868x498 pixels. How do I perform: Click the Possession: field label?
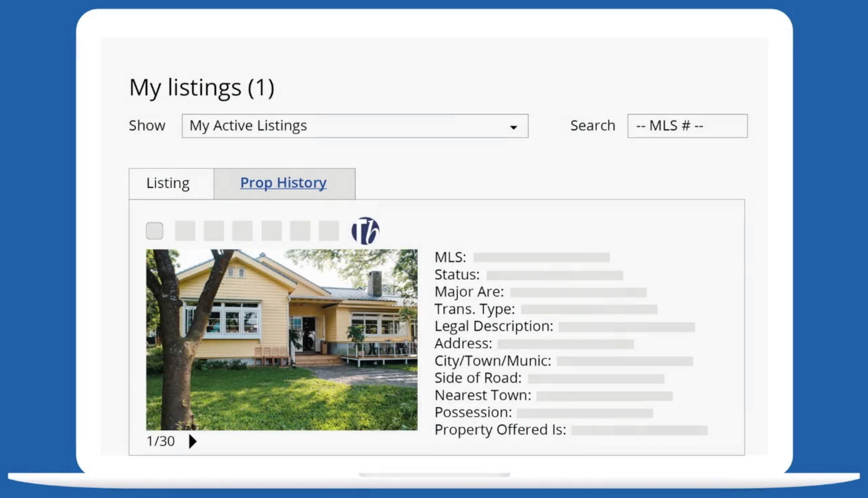pos(473,413)
